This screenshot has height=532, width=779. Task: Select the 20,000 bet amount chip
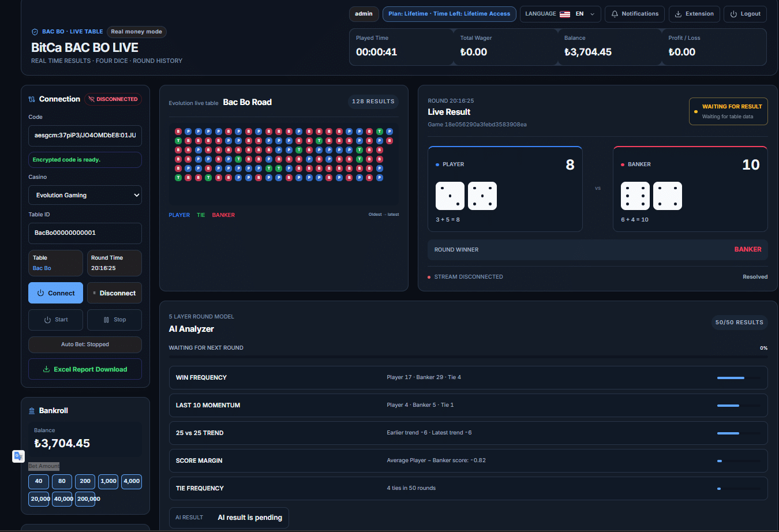(39, 499)
